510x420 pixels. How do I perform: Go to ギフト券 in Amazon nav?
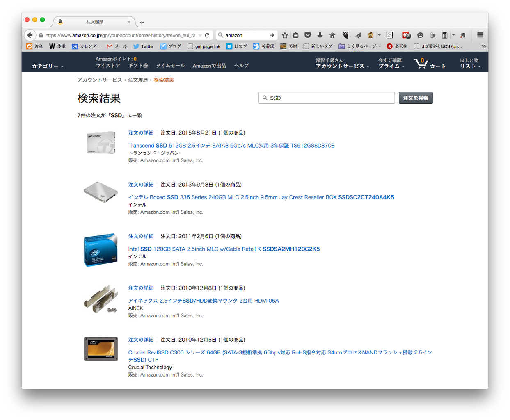tap(138, 66)
